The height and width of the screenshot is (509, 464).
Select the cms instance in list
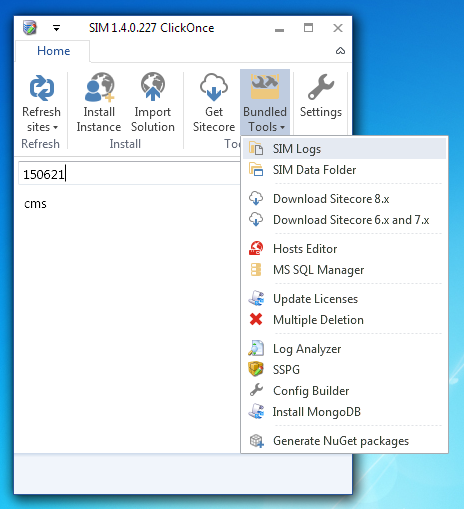(35, 204)
